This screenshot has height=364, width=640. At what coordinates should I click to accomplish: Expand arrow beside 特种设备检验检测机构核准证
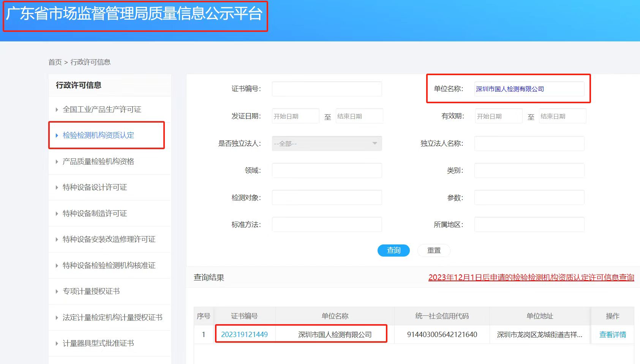tap(57, 266)
